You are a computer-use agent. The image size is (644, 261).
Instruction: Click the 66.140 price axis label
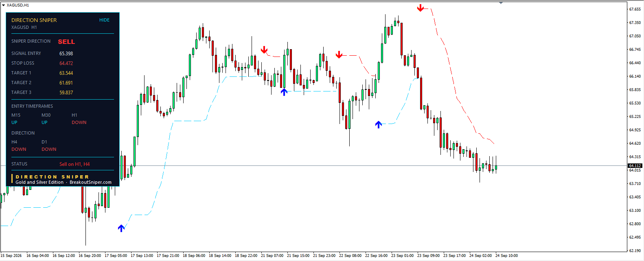[635, 76]
